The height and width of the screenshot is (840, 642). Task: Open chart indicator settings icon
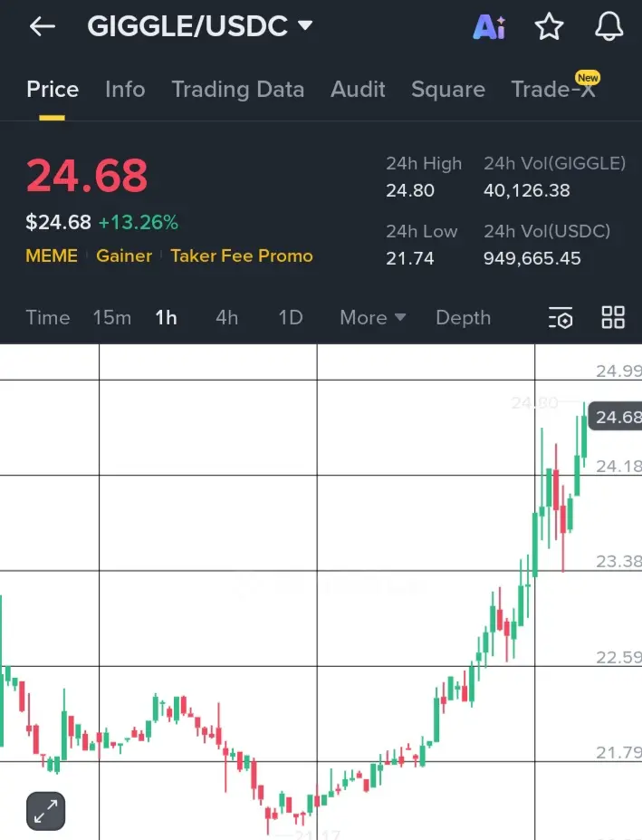point(561,318)
